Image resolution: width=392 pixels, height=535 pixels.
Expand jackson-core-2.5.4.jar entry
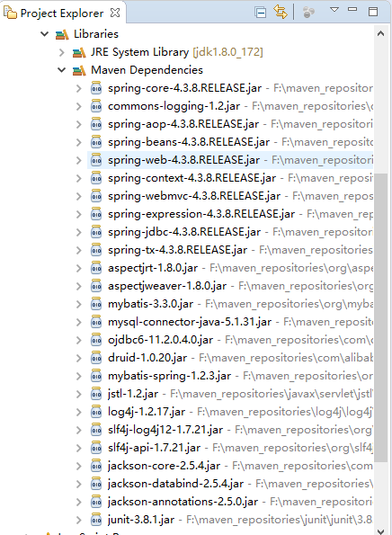pyautogui.click(x=79, y=466)
